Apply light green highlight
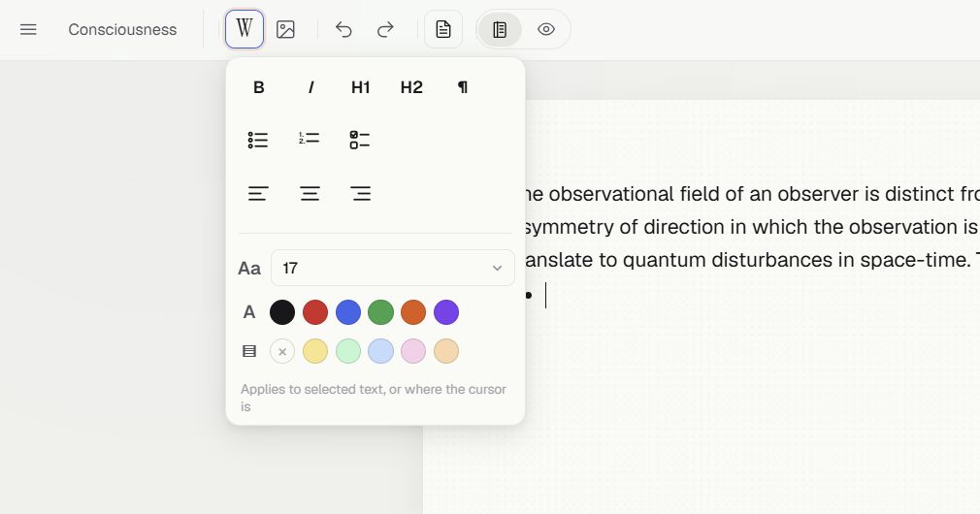The image size is (980, 514). pos(348,352)
